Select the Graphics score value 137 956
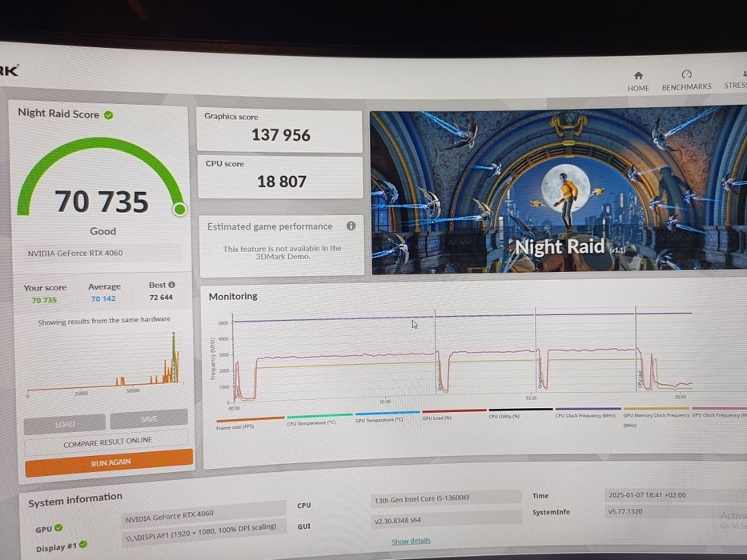This screenshot has width=747, height=560. click(x=281, y=135)
